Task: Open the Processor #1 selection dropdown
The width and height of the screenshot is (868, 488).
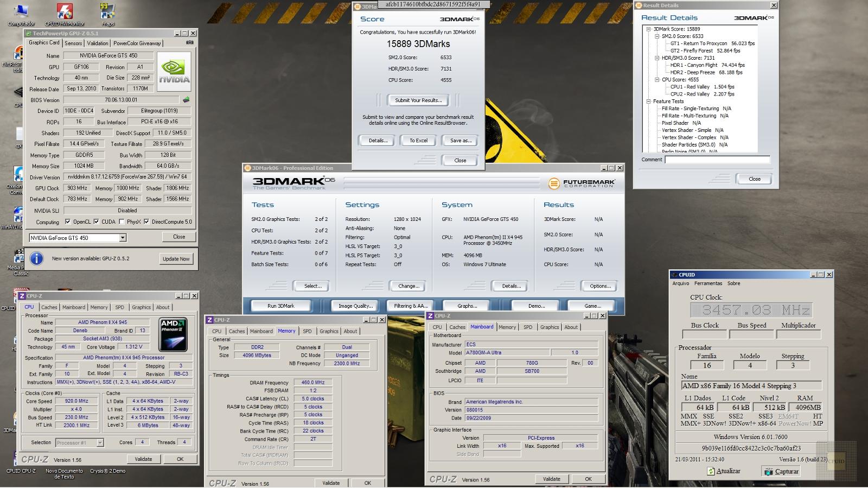Action: point(100,443)
